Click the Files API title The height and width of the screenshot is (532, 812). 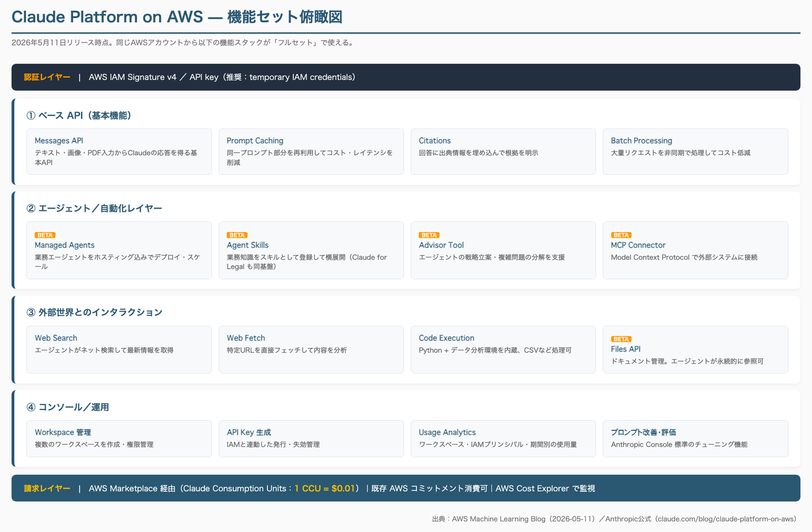pos(625,349)
